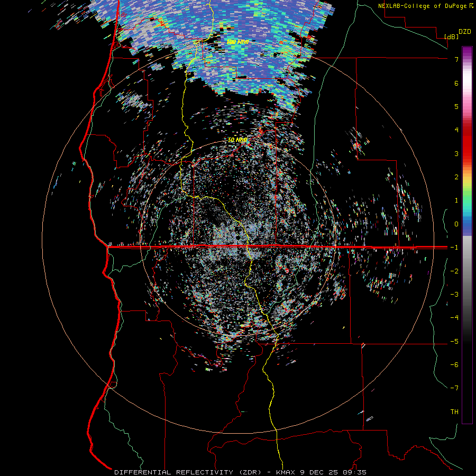Click the 6 value on the dB scale
The height and width of the screenshot is (476, 476).
coord(456,83)
